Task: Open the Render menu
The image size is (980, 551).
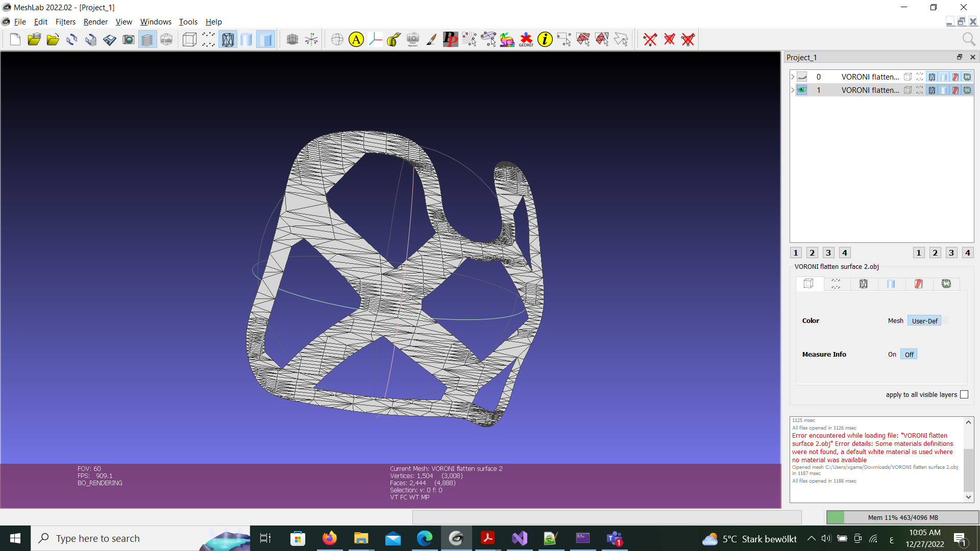Action: (95, 21)
